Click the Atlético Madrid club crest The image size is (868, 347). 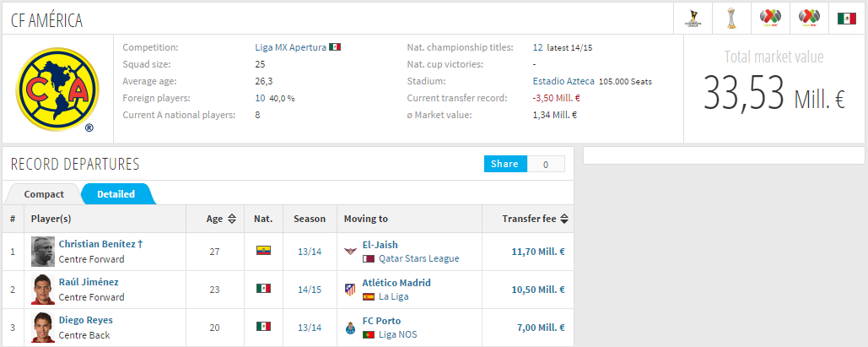point(350,290)
